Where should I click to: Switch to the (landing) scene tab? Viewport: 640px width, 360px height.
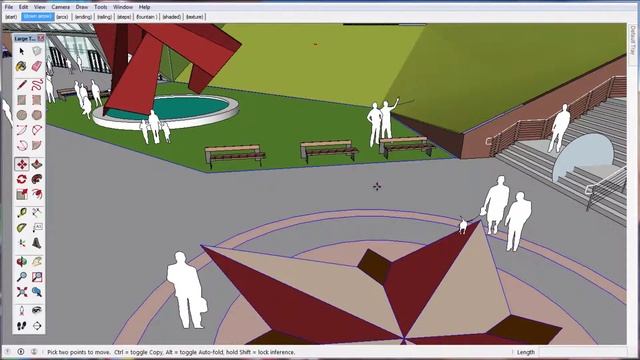83,17
